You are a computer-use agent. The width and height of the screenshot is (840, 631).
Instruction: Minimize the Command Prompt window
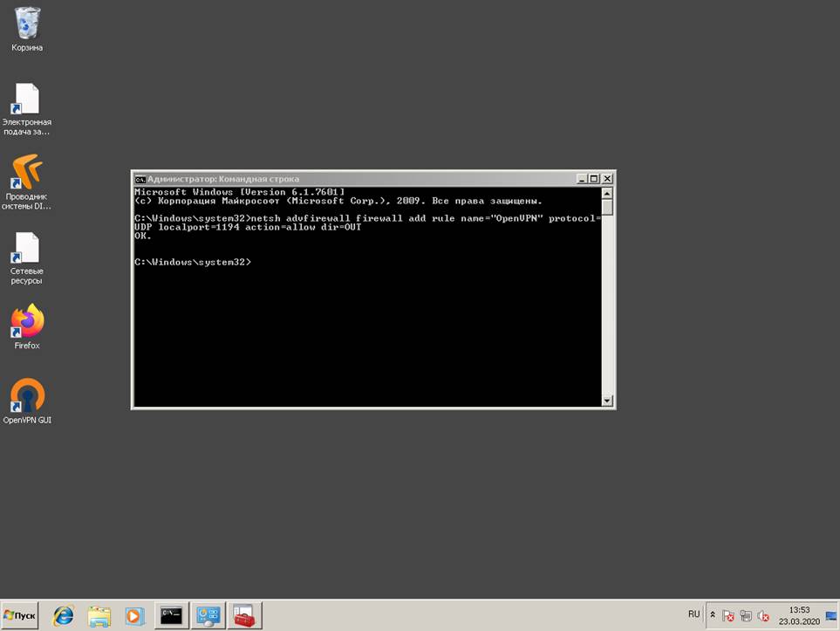tap(583, 179)
